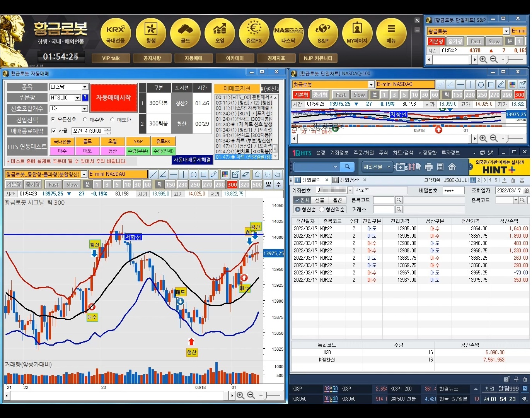
Task: Toggle 옵션 filter button in HTS
Action: tap(337, 200)
